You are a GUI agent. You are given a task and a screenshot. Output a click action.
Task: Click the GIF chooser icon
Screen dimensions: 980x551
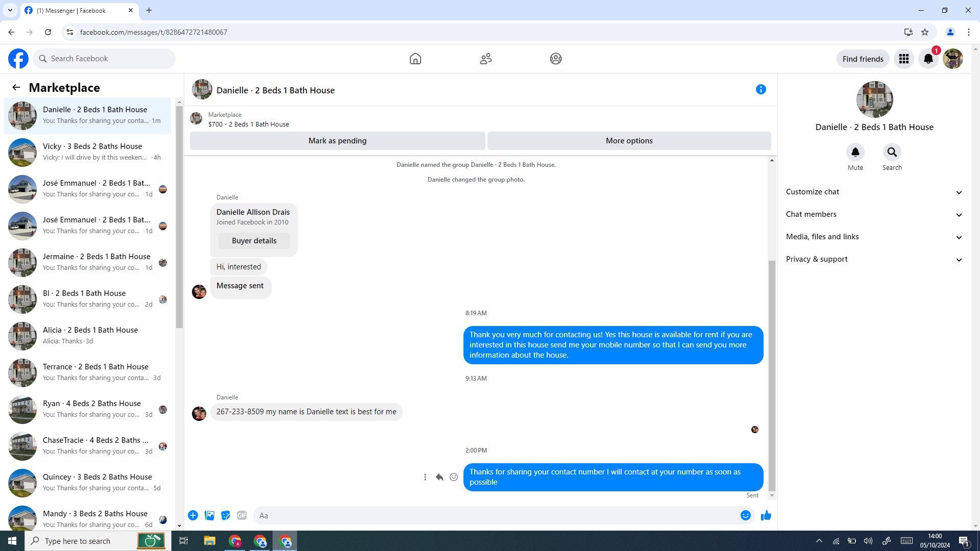pyautogui.click(x=242, y=516)
